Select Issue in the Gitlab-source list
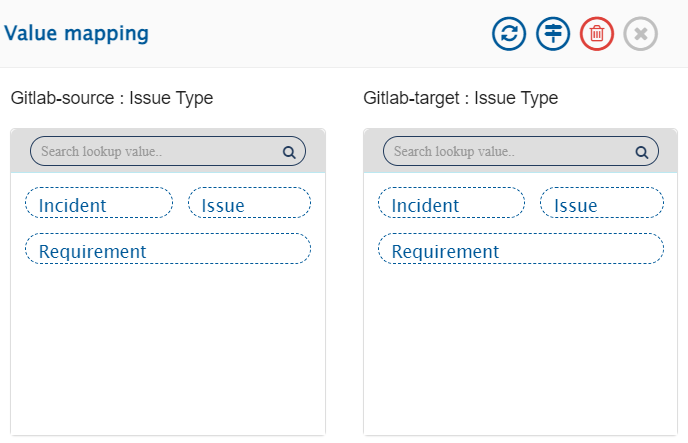 (x=249, y=203)
